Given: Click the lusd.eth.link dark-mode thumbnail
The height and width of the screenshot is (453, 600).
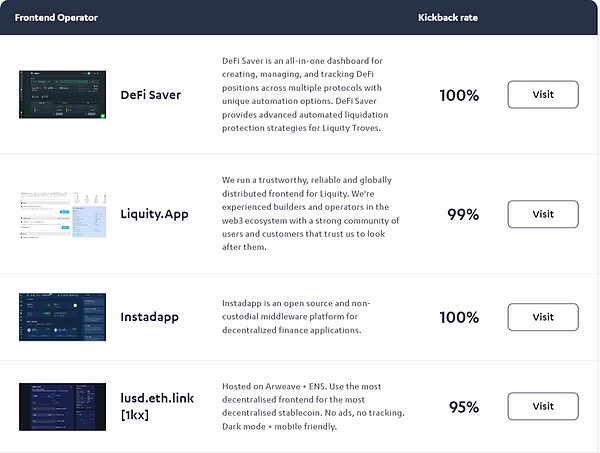Looking at the screenshot, I should pyautogui.click(x=62, y=406).
